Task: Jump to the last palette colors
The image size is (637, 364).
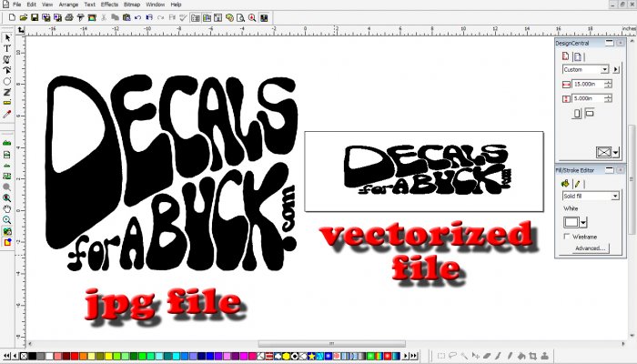Action: pyautogui.click(x=414, y=357)
